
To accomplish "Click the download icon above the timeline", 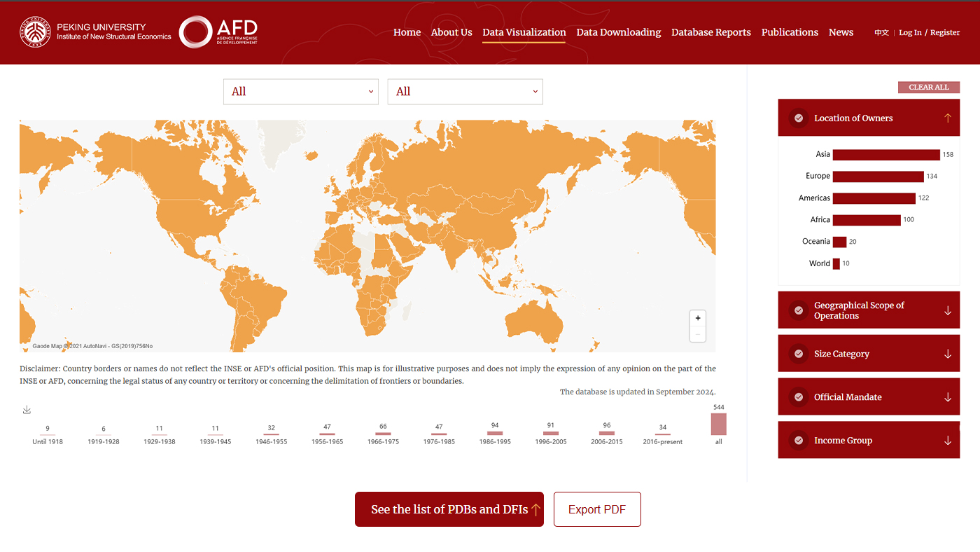I will click(27, 410).
